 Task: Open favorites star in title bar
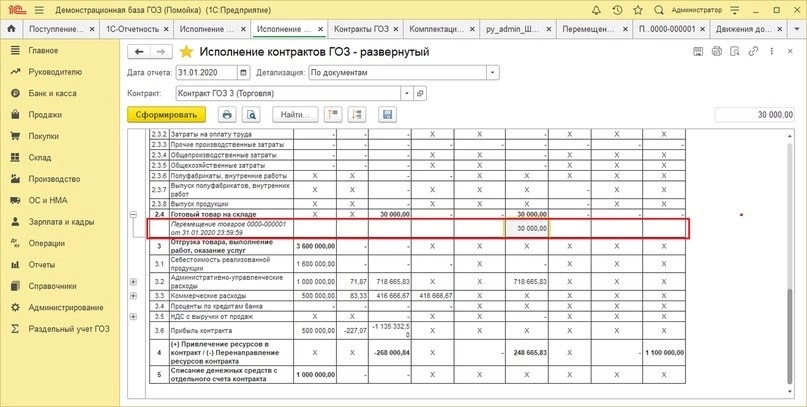click(x=638, y=10)
